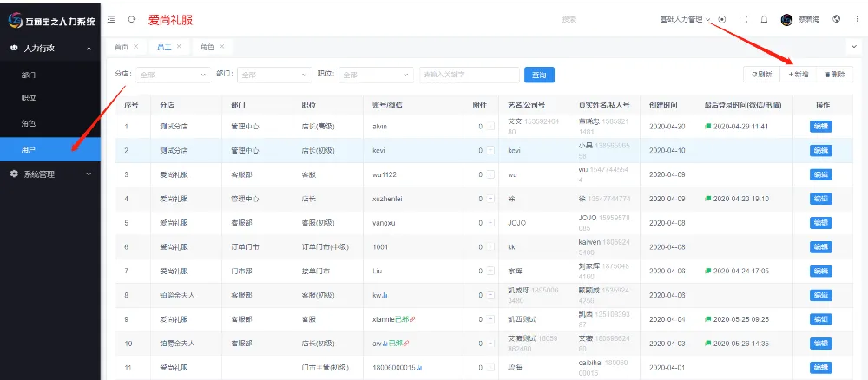The image size is (868, 380).
Task: Close the 角色 tab
Action: 221,47
